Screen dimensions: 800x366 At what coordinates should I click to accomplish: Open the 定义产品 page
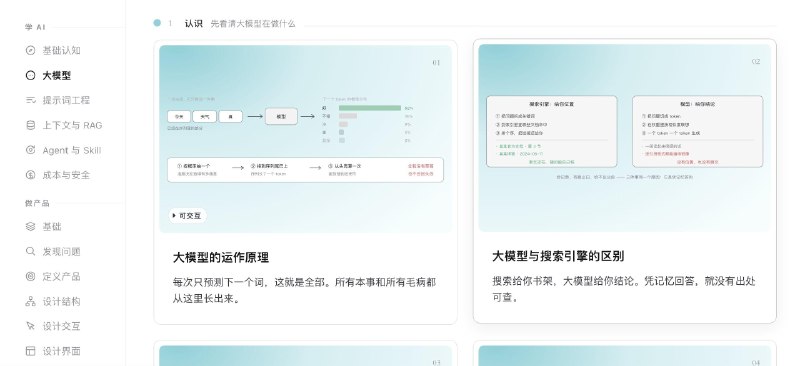61,276
